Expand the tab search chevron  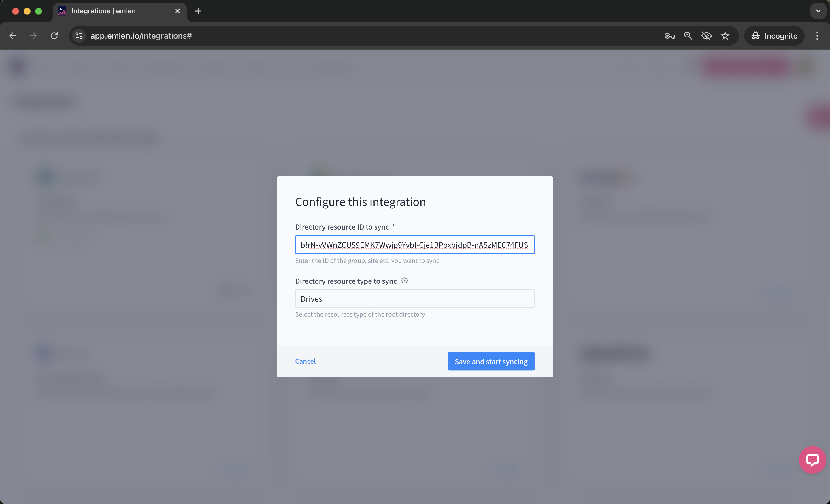point(818,11)
